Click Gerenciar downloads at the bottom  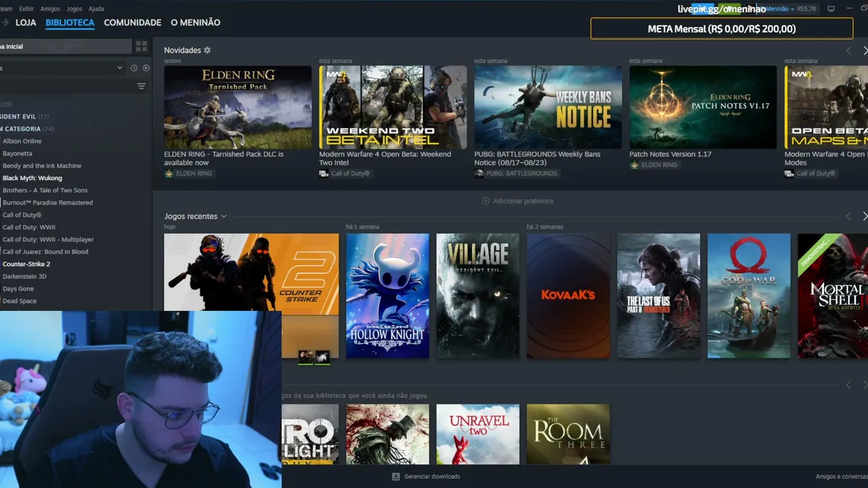click(x=432, y=476)
